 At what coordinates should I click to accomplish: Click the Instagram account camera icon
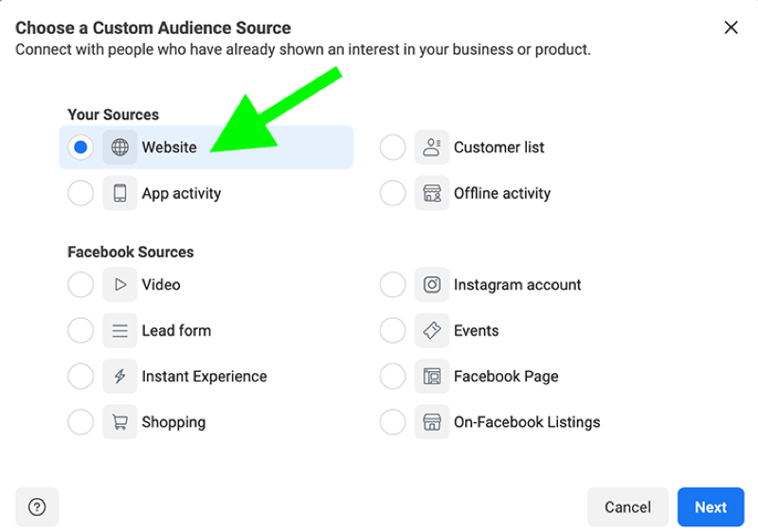[x=432, y=284]
